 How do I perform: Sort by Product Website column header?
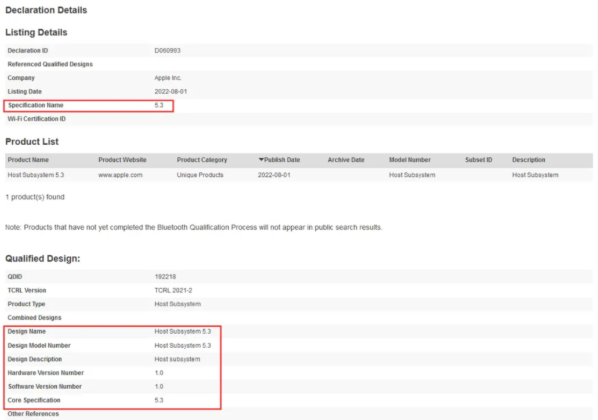point(122,160)
